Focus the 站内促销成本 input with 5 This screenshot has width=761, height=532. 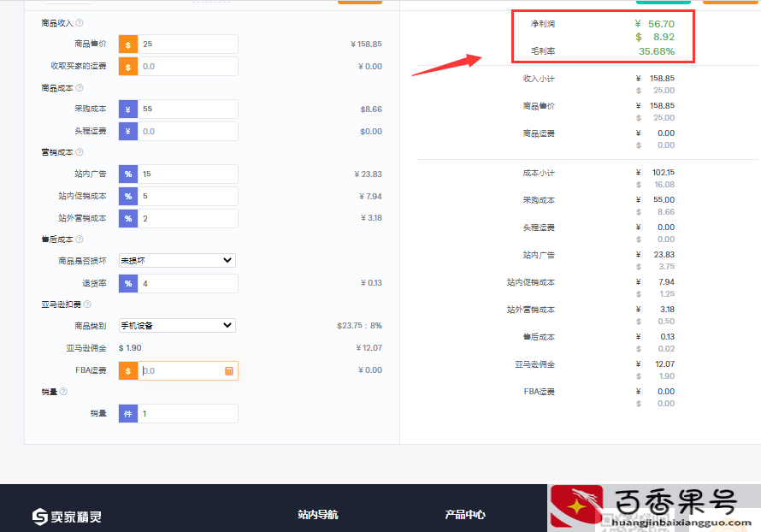point(188,197)
